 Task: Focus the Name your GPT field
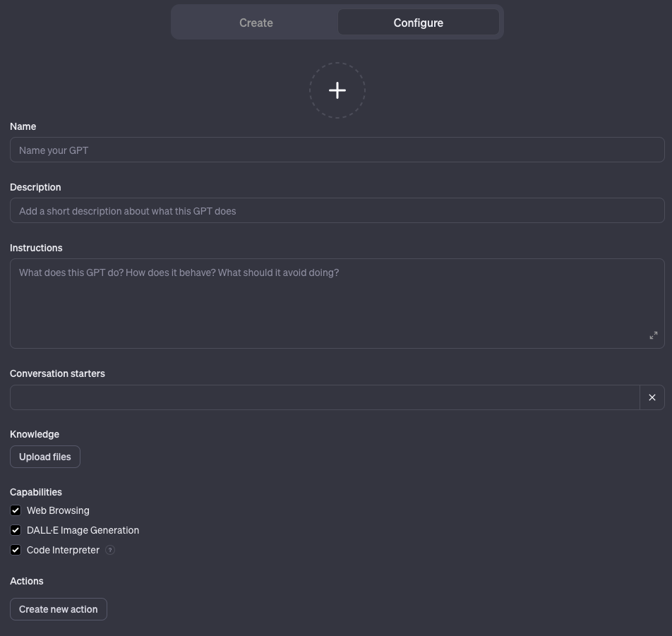(x=337, y=150)
